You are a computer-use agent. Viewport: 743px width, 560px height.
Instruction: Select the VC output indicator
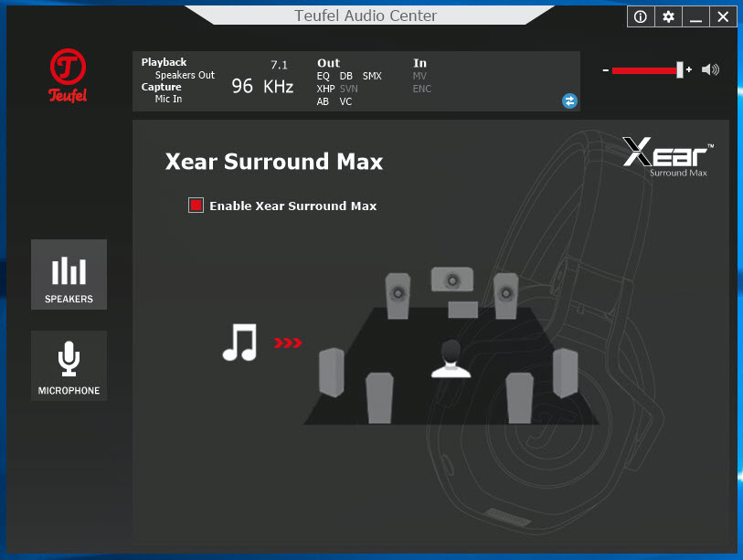(x=345, y=102)
